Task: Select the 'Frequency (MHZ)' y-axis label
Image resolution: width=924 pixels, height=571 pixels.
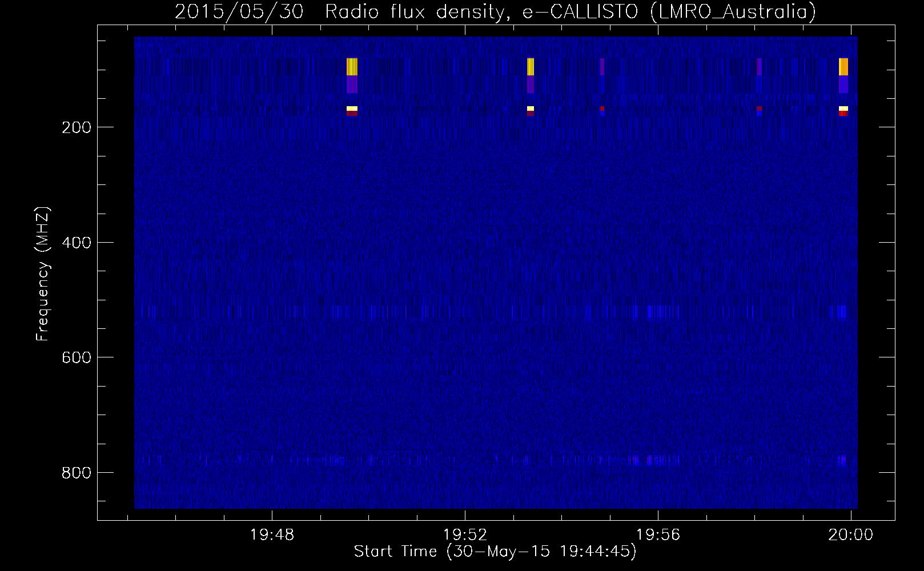Action: point(43,274)
